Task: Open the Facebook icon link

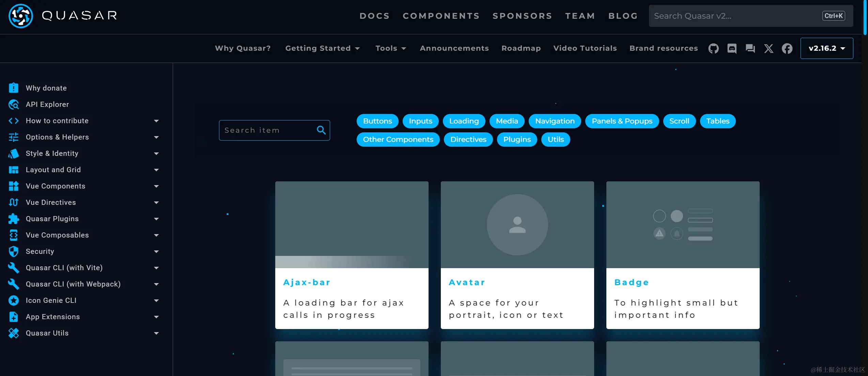Action: click(x=787, y=48)
